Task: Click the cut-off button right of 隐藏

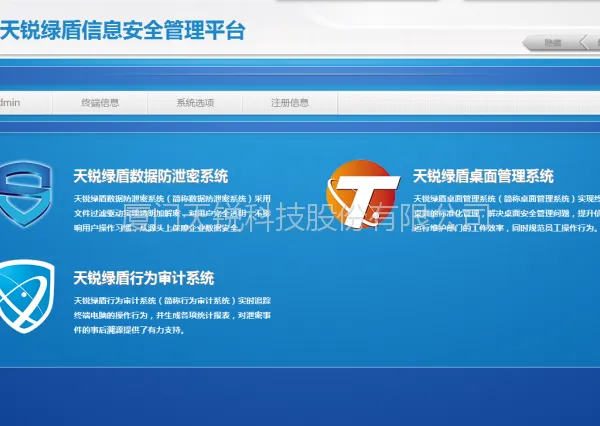Action: pyautogui.click(x=595, y=43)
